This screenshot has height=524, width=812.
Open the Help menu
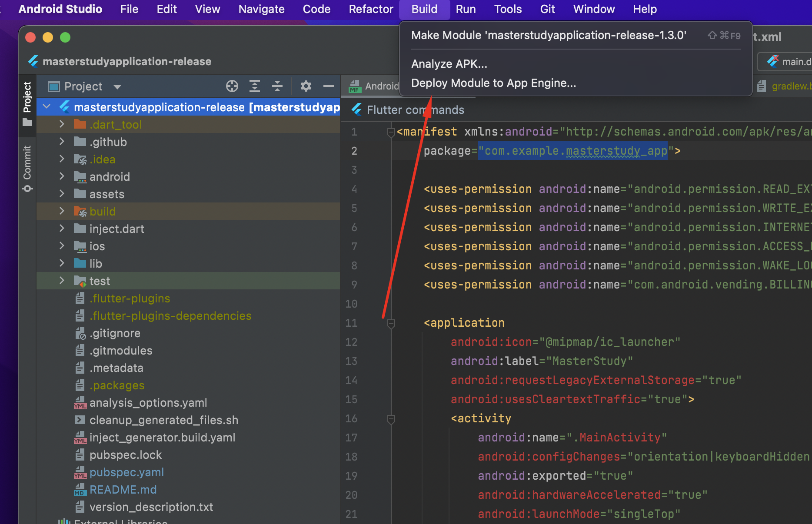click(645, 9)
